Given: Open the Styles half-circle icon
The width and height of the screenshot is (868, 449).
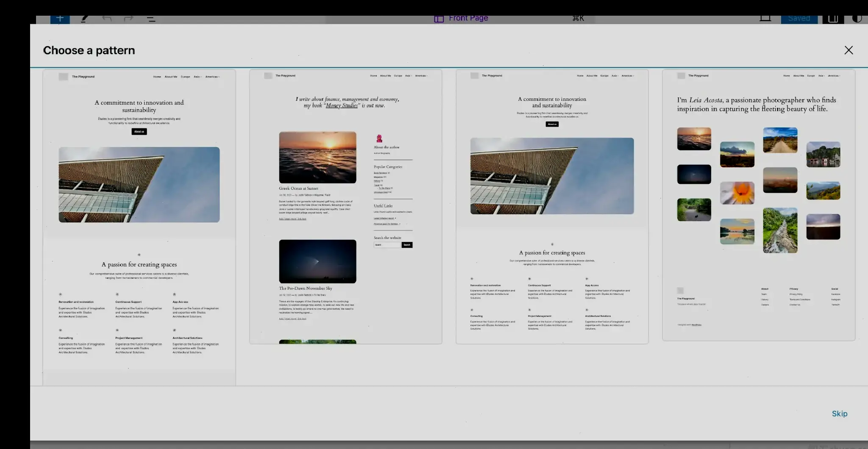Looking at the screenshot, I should point(857,19).
